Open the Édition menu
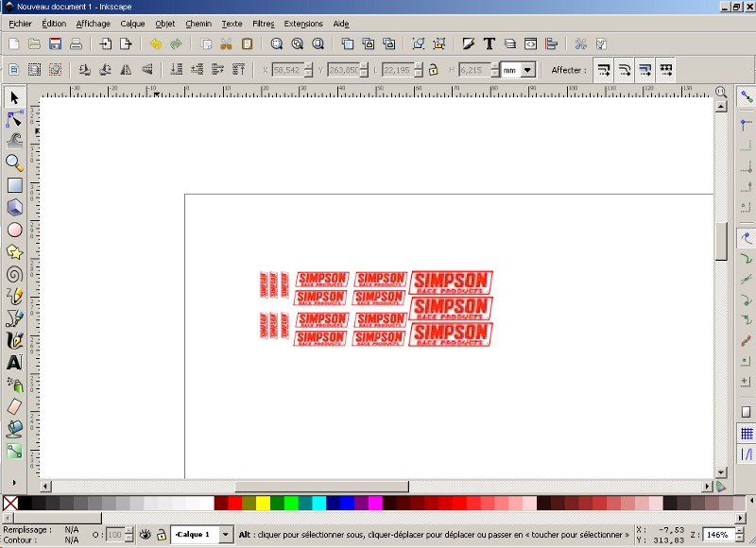Screen dimensions: 756x548 (54, 24)
